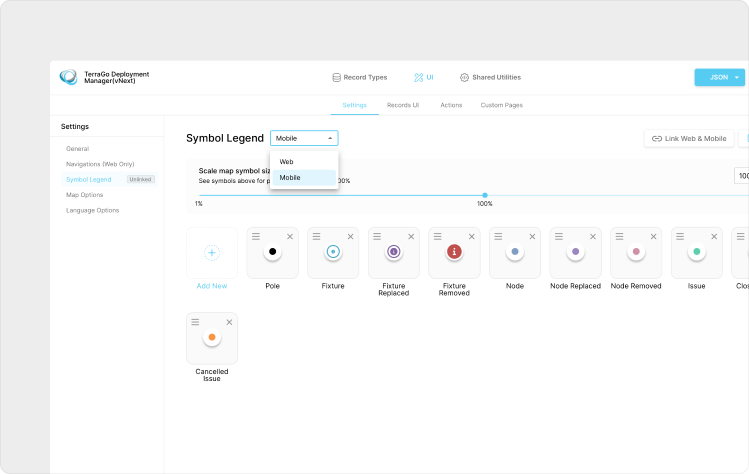
Task: Click the Cancelled Issue orange symbol
Action: [x=211, y=338]
